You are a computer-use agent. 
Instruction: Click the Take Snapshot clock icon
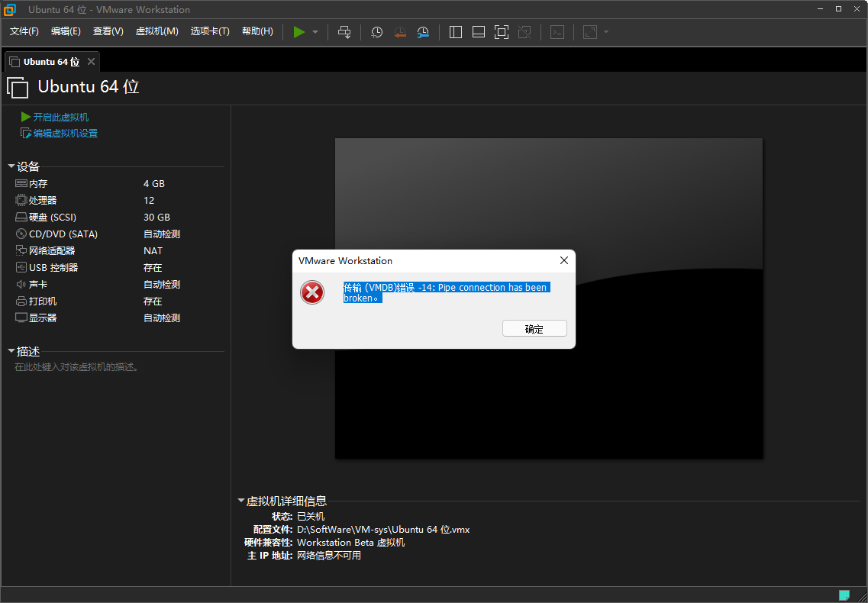pos(377,32)
